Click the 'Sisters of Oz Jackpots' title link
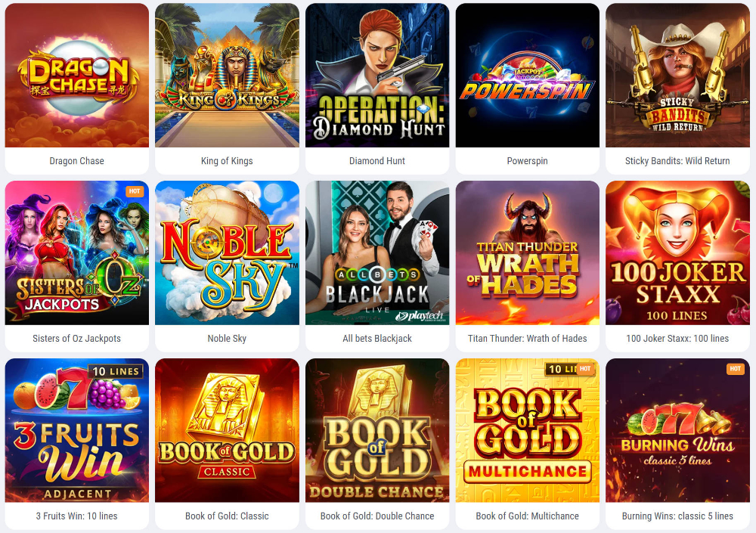Image resolution: width=756 pixels, height=533 pixels. (x=76, y=339)
